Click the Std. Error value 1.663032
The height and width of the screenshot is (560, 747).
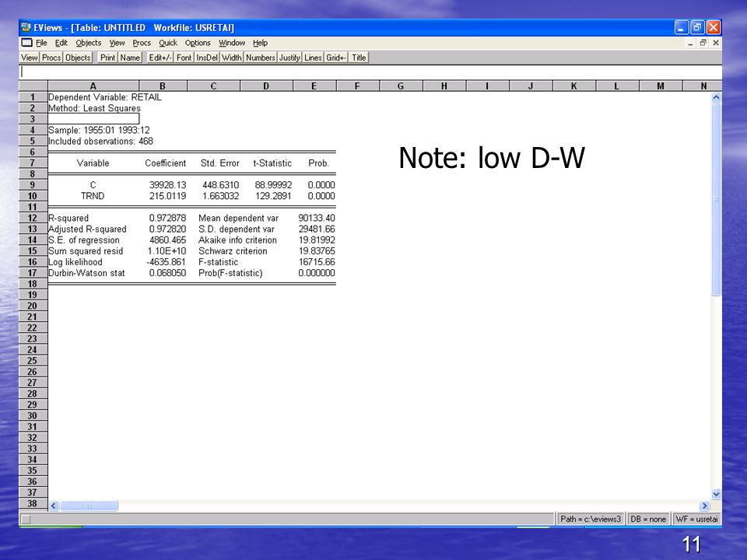click(x=220, y=196)
